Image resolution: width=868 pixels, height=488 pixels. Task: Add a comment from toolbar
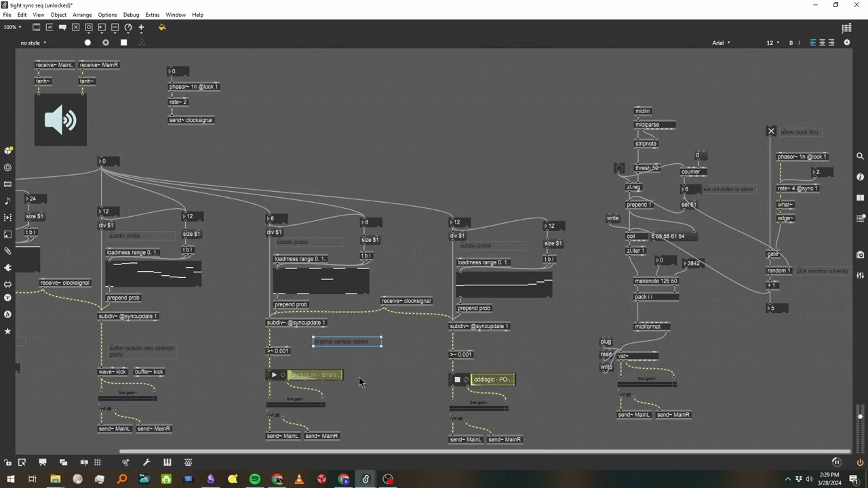[62, 27]
